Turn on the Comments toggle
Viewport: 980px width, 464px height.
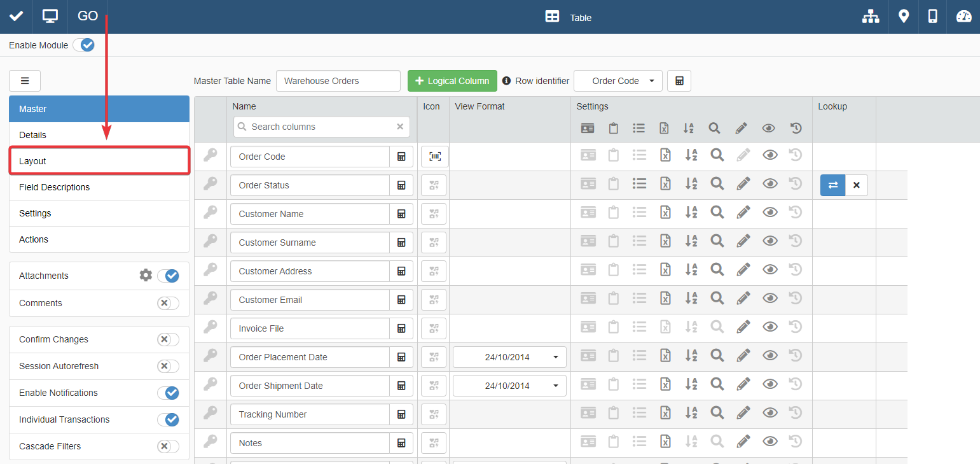(x=168, y=303)
